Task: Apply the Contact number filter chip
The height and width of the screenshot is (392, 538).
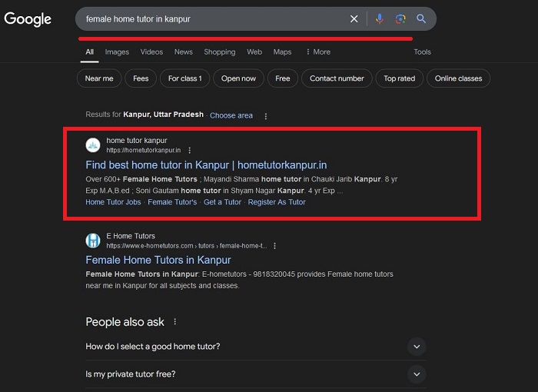Action: [x=337, y=78]
